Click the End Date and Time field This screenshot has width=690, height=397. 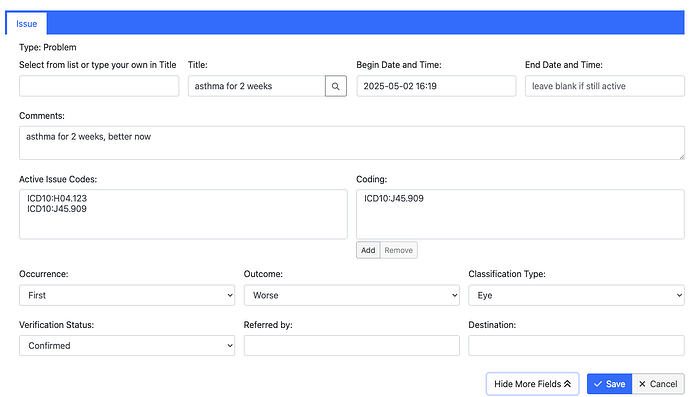click(x=605, y=86)
